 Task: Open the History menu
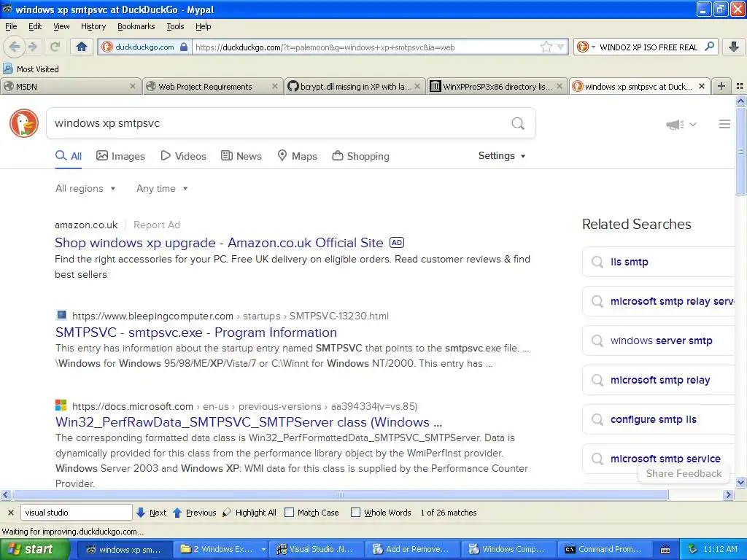[x=93, y=26]
